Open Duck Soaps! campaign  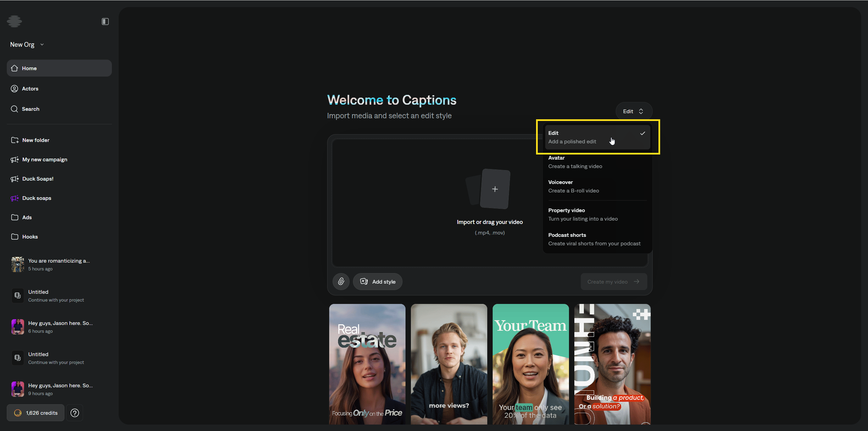tap(59, 179)
